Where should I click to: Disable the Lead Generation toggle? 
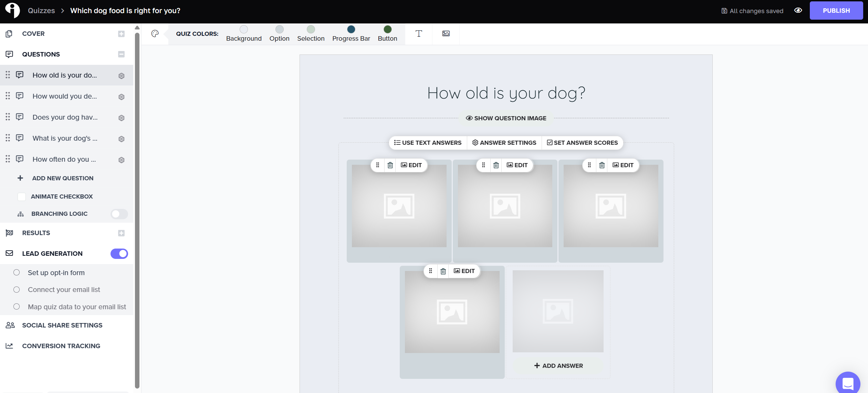118,253
